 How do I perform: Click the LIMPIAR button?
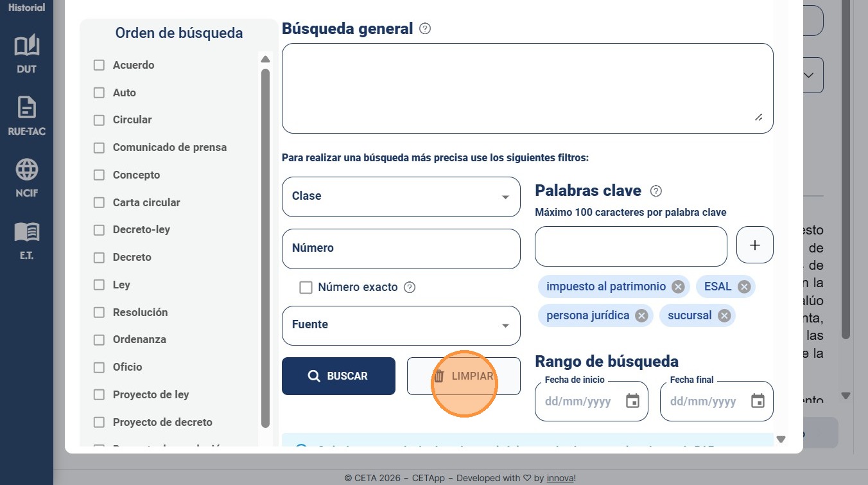[464, 376]
